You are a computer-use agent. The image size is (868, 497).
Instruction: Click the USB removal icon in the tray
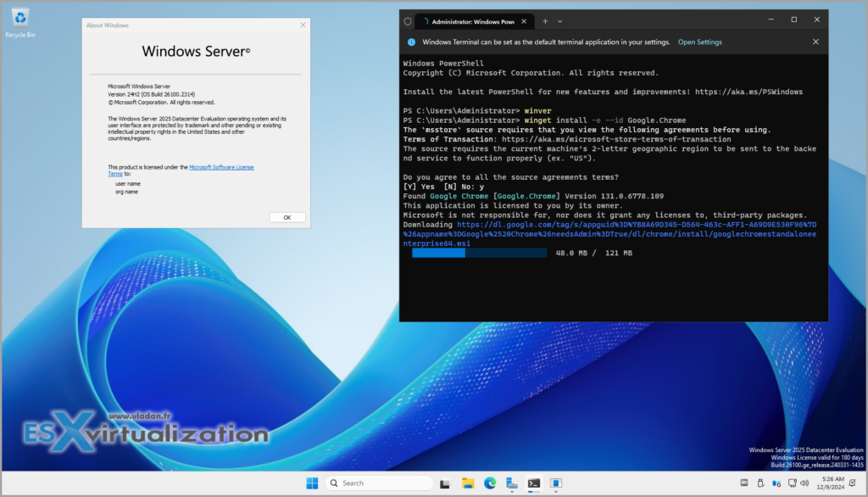pyautogui.click(x=759, y=483)
